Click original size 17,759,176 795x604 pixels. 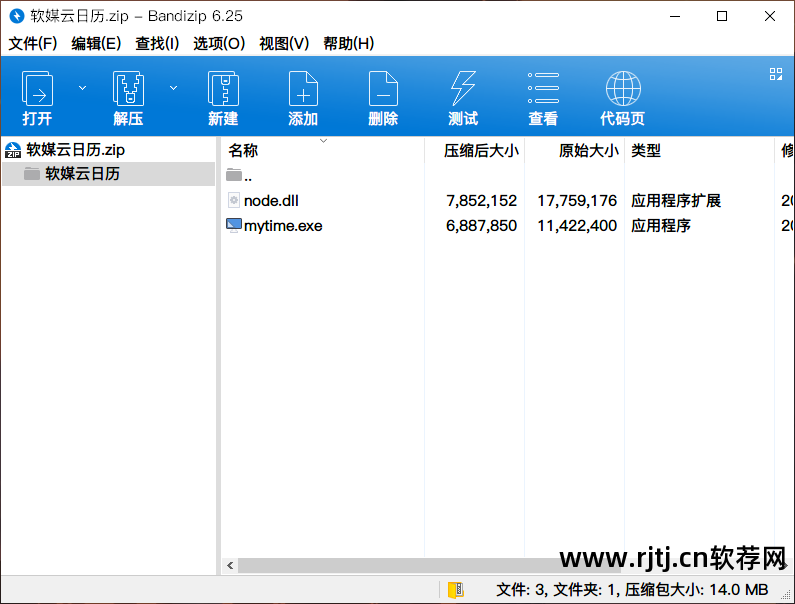point(577,201)
